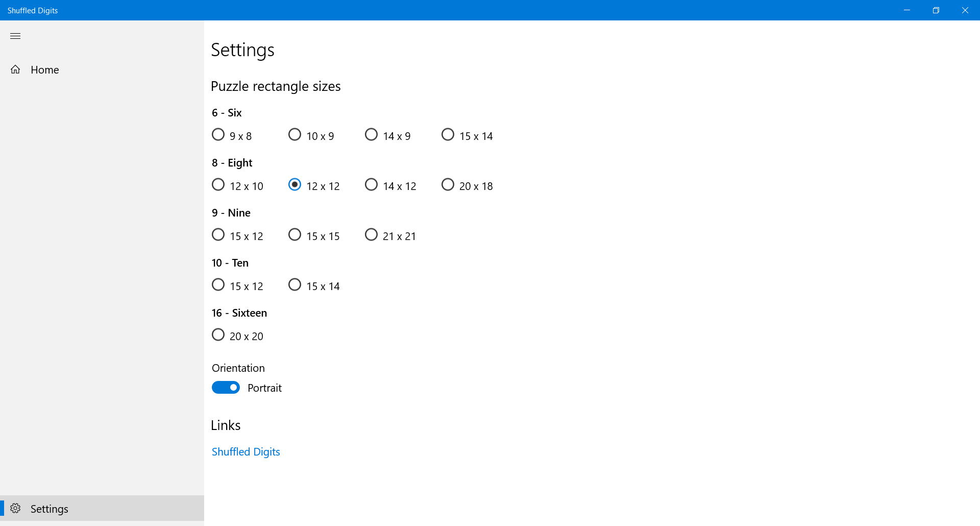Close the Shuffled Digits window
This screenshot has height=526, width=980.
(x=965, y=10)
